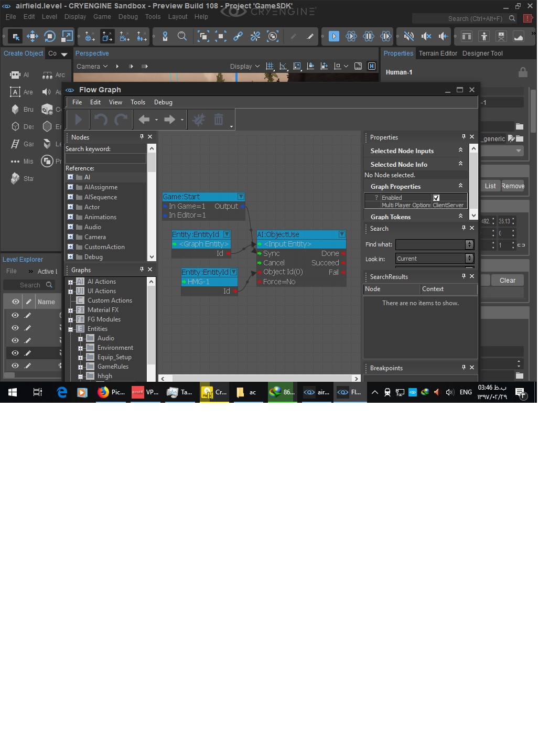This screenshot has width=560, height=730.
Task: Click the H helpers icon in viewport toolbar
Action: tap(372, 66)
